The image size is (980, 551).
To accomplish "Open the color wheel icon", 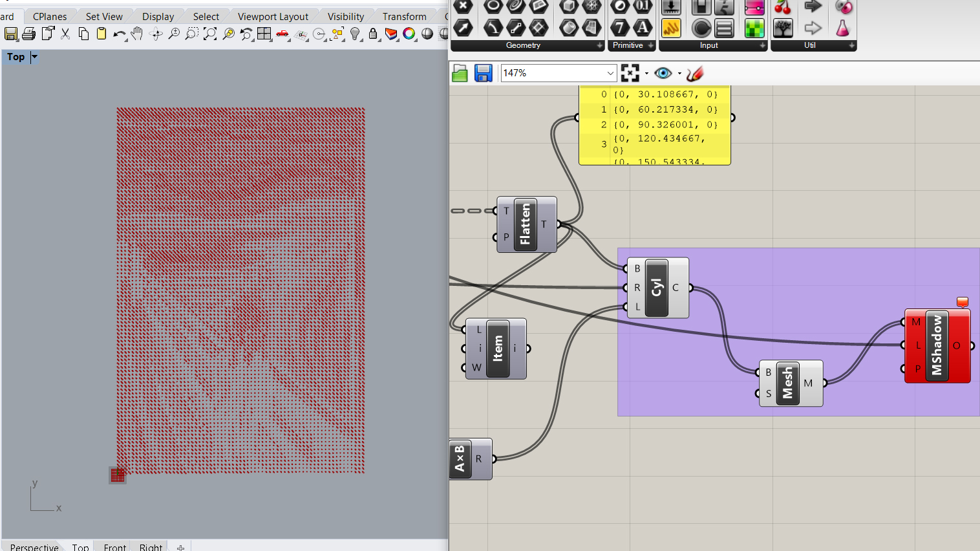I will point(409,34).
